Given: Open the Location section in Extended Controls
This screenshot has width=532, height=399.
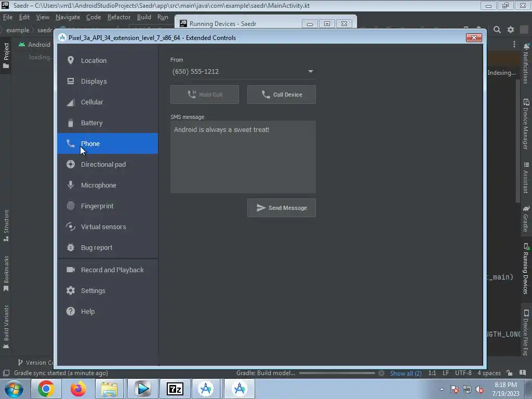Looking at the screenshot, I should (x=108, y=60).
